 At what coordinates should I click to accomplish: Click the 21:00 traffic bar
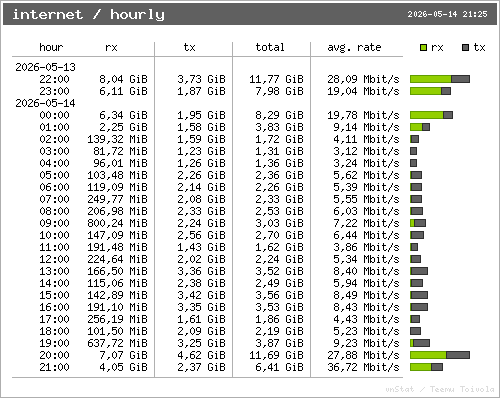pos(426,367)
